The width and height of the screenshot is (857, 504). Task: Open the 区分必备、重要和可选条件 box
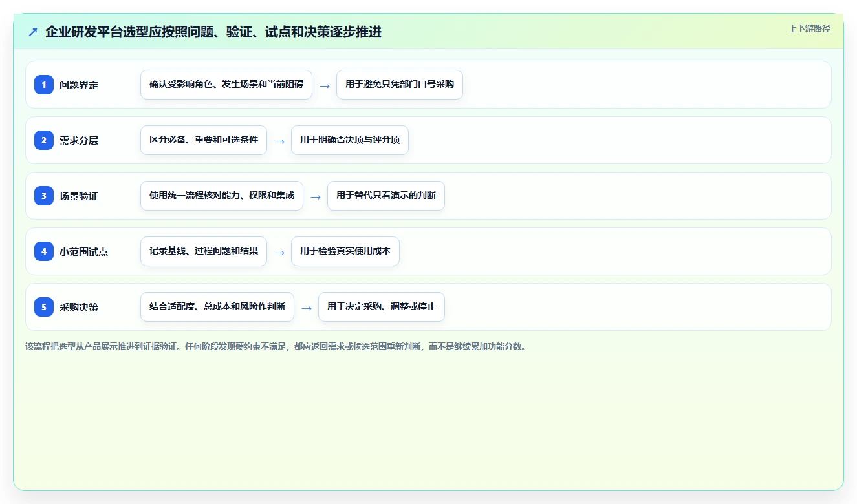coord(204,140)
